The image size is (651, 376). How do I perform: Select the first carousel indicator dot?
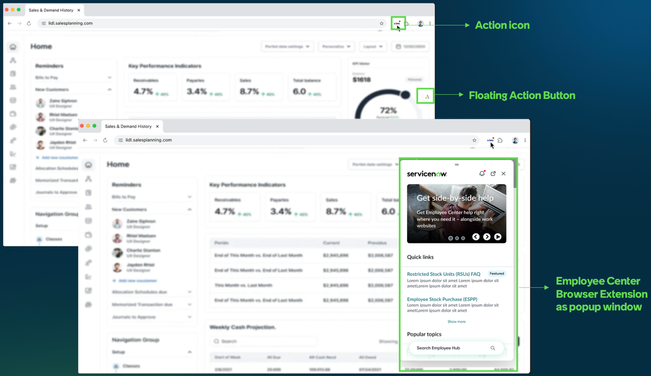(450, 238)
